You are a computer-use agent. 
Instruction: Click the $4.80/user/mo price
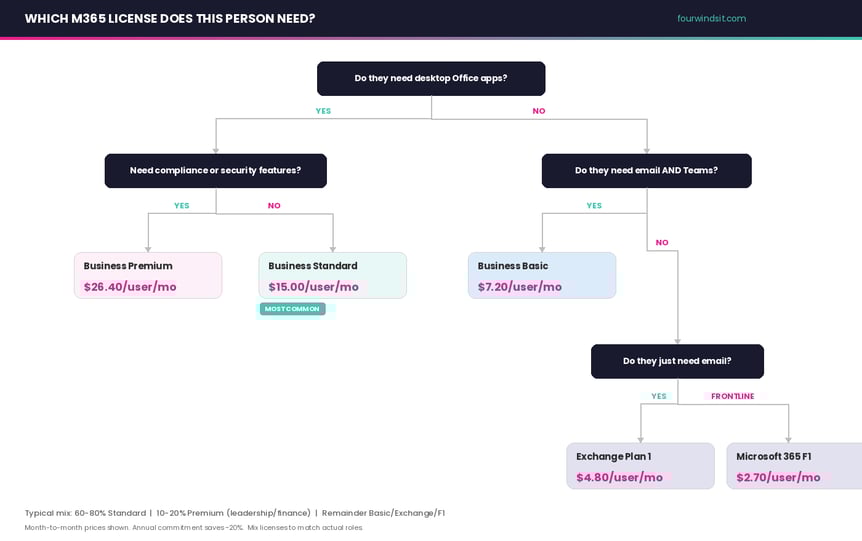pos(619,477)
